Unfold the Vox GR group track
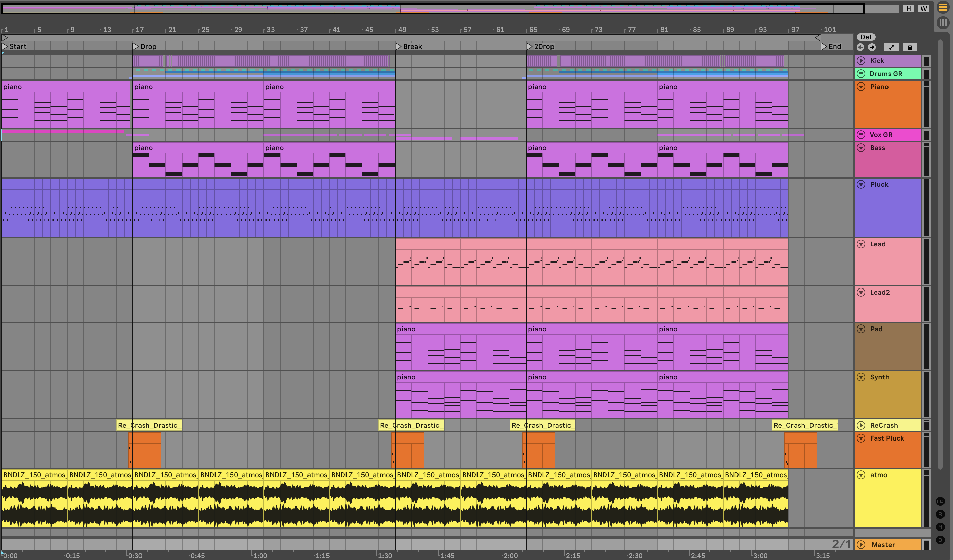Screen dimensions: 953x560 (x=861, y=135)
